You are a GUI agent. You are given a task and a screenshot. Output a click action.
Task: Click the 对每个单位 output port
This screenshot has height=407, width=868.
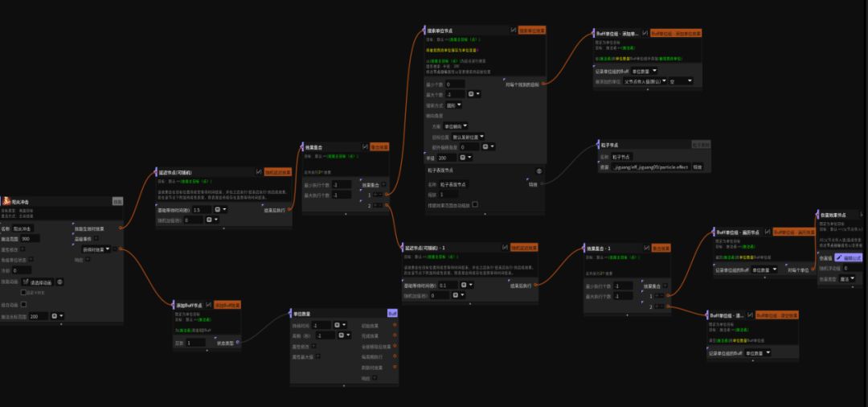813,269
